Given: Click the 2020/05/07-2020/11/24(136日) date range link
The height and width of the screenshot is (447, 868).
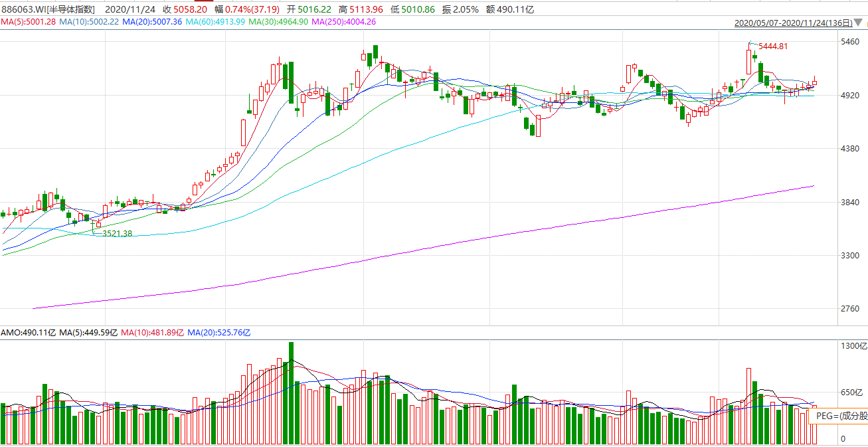Looking at the screenshot, I should pyautogui.click(x=794, y=23).
